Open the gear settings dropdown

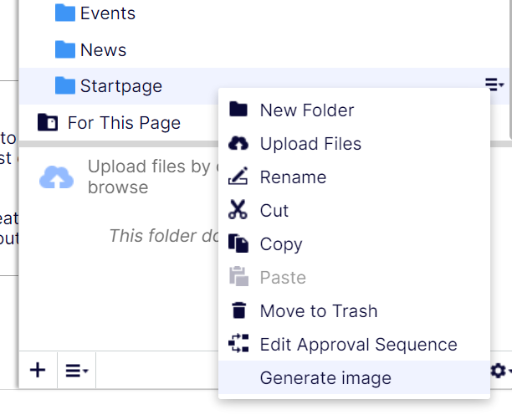pos(500,371)
